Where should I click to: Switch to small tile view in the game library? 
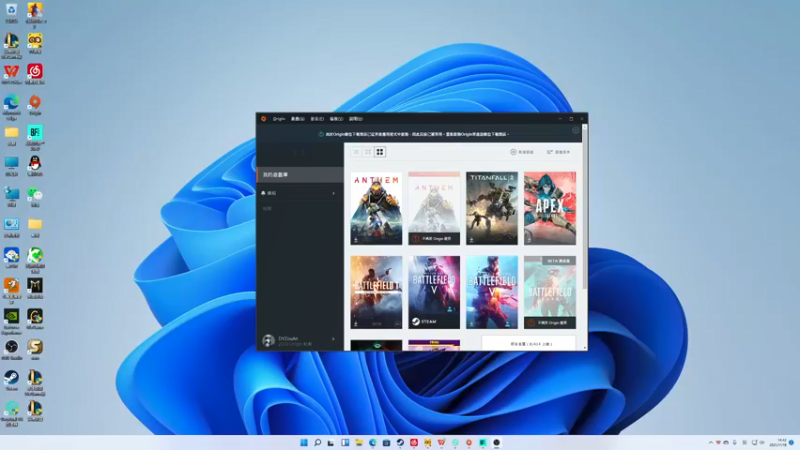tap(356, 152)
